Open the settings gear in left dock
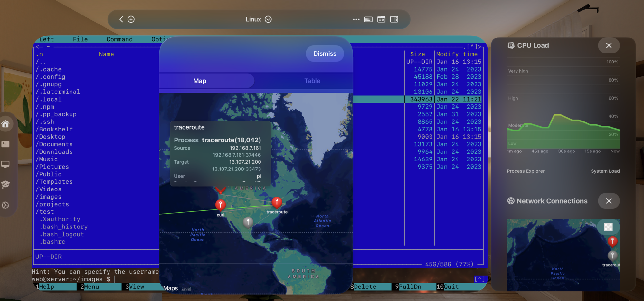 tap(5, 205)
